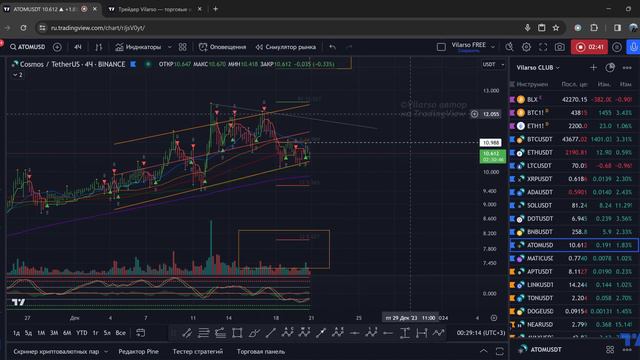This screenshot has width=640, height=360.
Task: Open price scale settings gear at axis bottom
Action: pos(493,318)
